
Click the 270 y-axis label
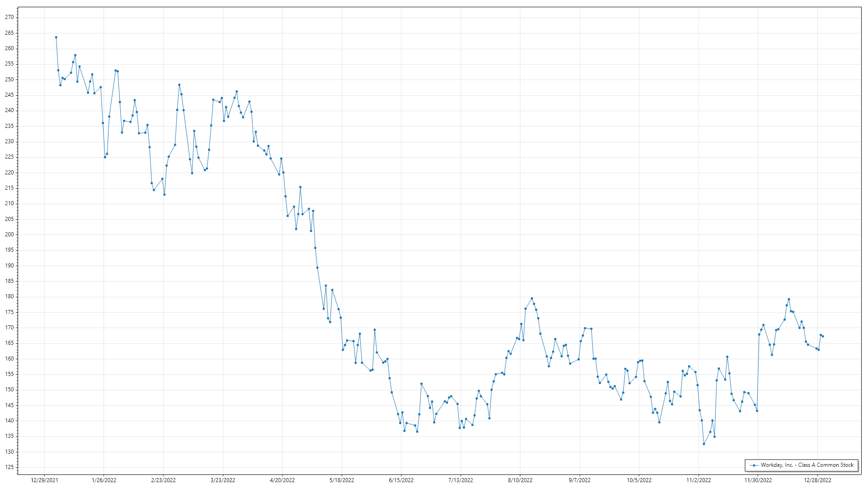(9, 17)
